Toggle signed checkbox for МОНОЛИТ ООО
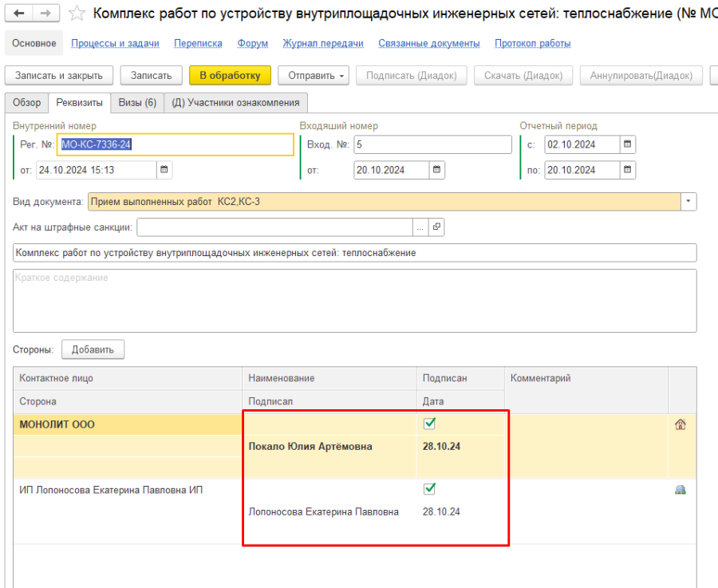This screenshot has height=588, width=718. (429, 424)
